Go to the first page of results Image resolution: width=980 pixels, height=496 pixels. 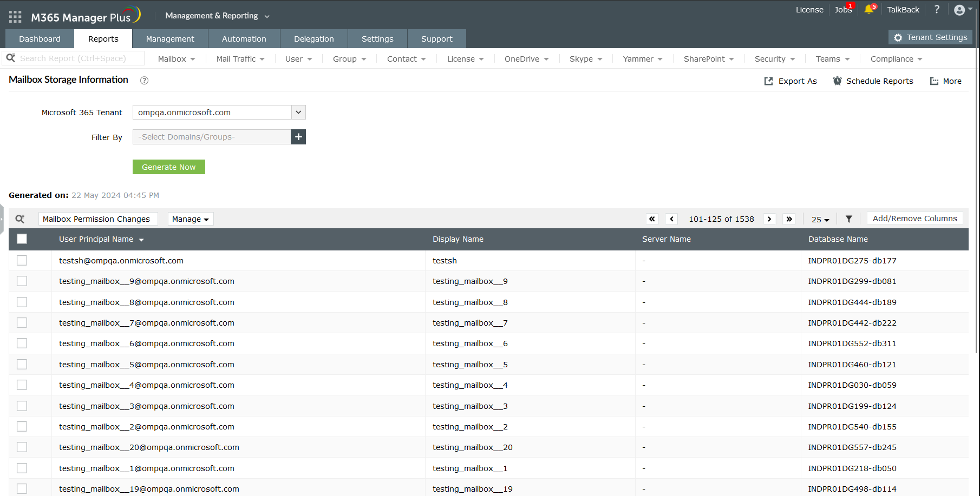(x=652, y=219)
